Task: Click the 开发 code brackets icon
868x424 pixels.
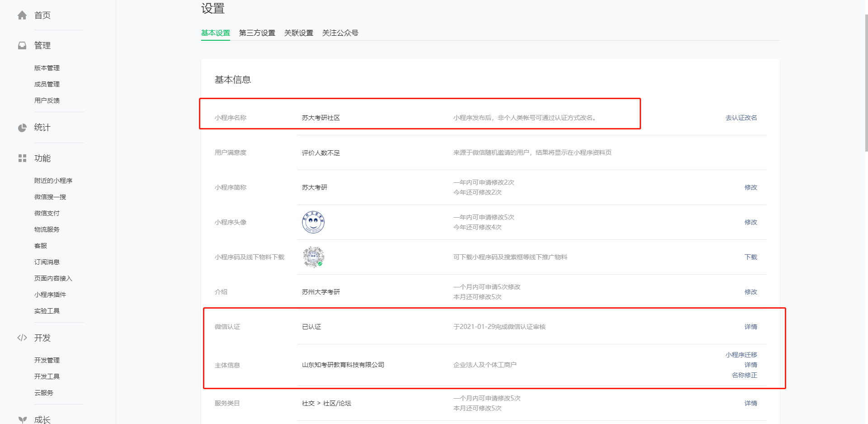Action: tap(22, 338)
